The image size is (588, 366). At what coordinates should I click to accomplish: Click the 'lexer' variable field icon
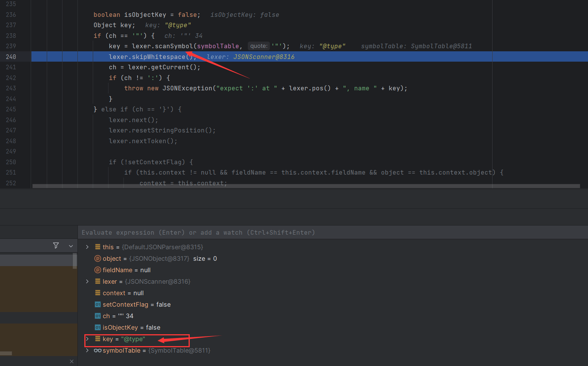98,281
